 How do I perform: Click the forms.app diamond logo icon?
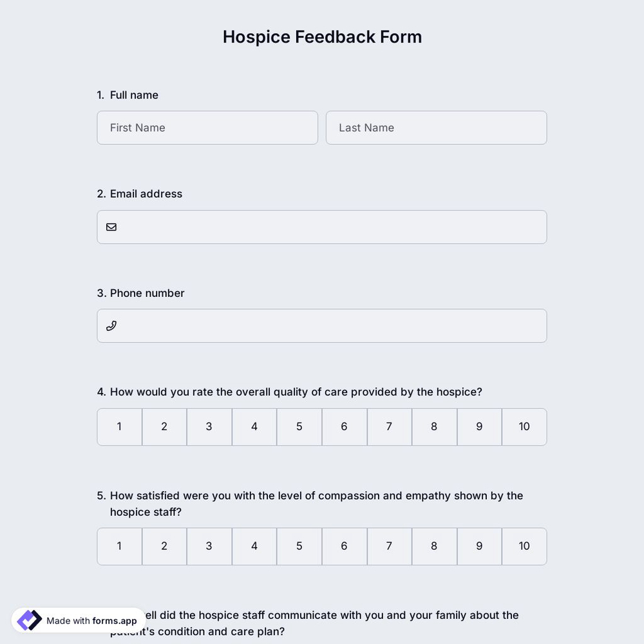click(x=28, y=620)
